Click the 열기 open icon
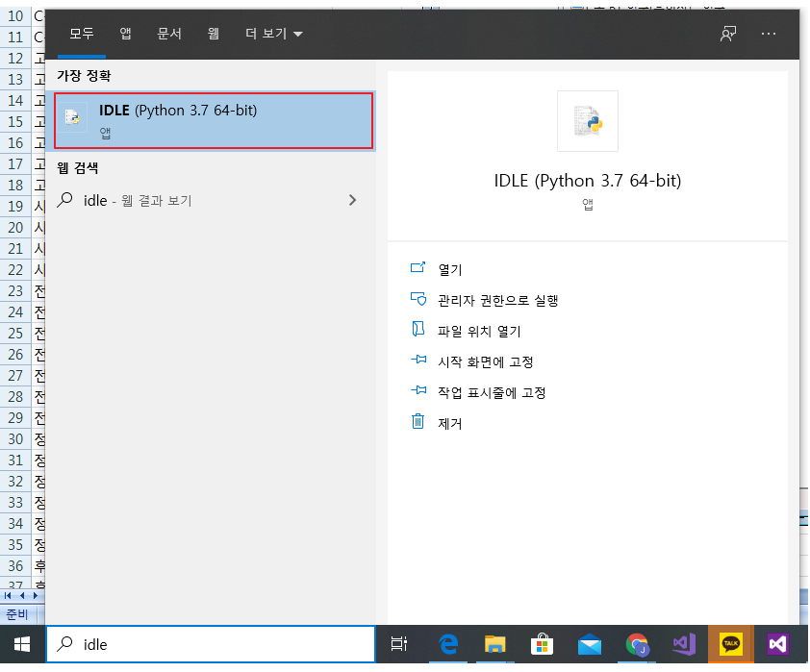This screenshot has height=672, width=810. click(x=418, y=267)
